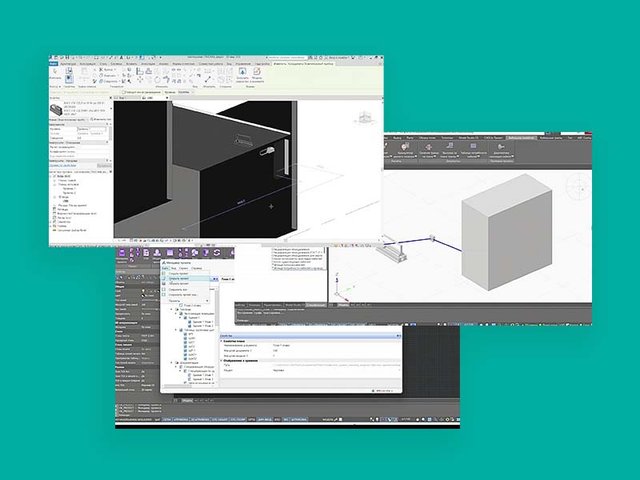Toggle ОРТО in bottom status bar
640x480 pixels.
coord(251,419)
